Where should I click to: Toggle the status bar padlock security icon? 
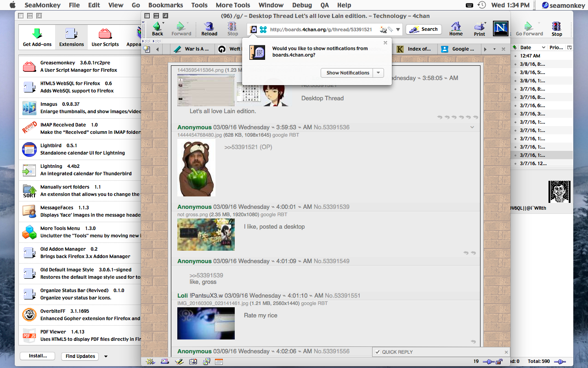click(499, 362)
